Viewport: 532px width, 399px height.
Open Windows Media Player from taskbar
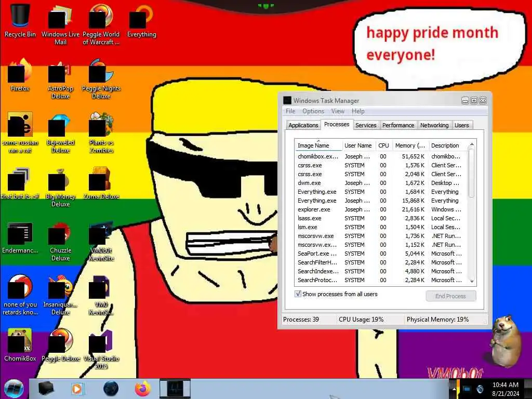pos(78,389)
